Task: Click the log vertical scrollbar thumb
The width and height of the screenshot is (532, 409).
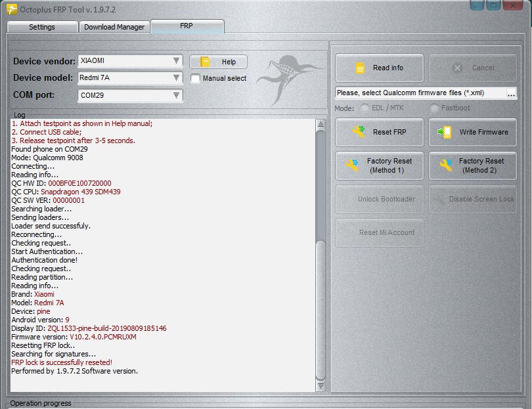Action: [x=321, y=309]
